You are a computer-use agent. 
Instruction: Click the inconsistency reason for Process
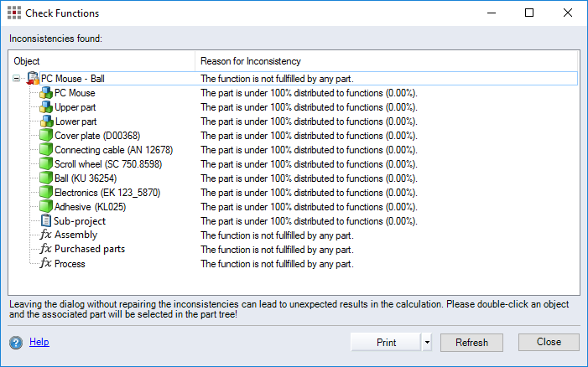(277, 264)
